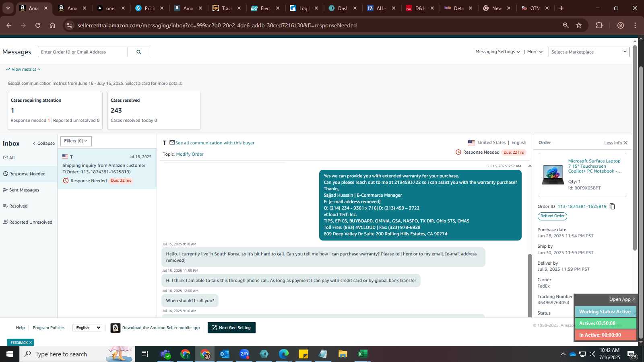The height and width of the screenshot is (362, 644).
Task: Copy the Order ID with the copy icon
Action: pos(612,206)
